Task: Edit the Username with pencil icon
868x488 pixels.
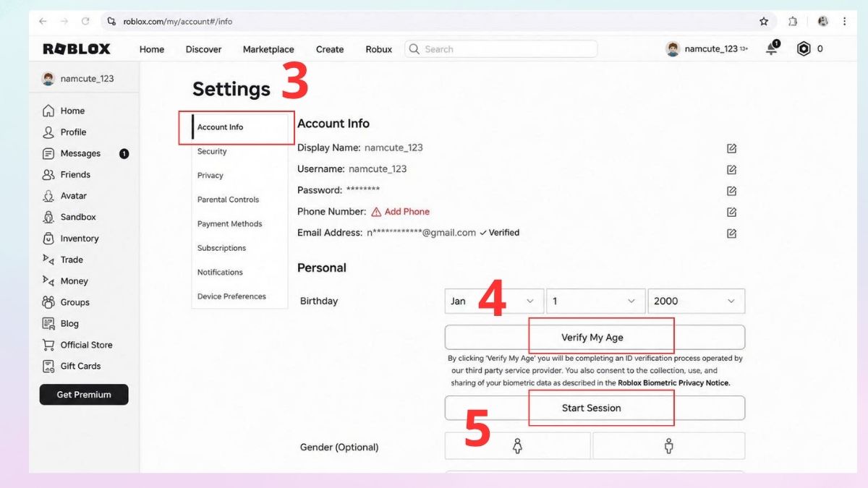Action: click(x=731, y=170)
